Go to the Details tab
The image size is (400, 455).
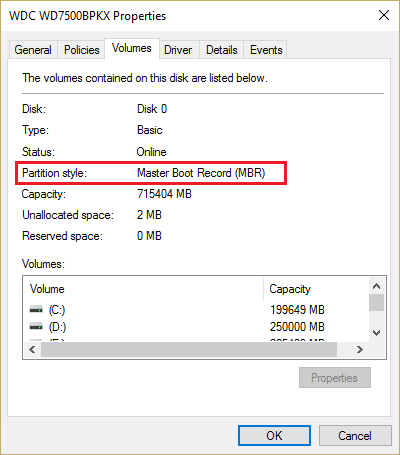click(x=222, y=50)
